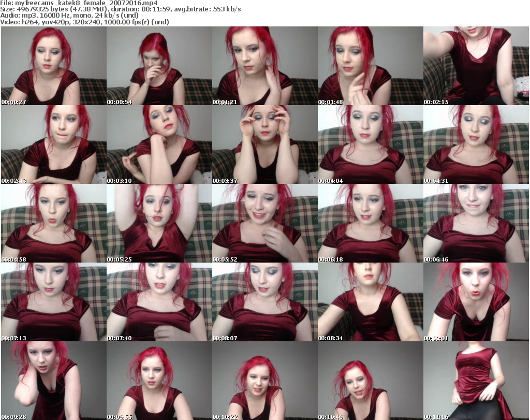Open the thumbnail stamped 00:05:25

[x=159, y=224]
